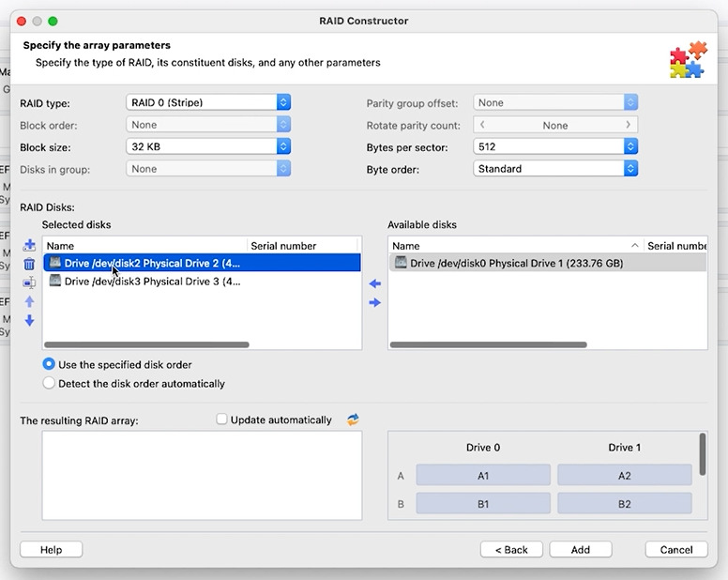Select Use the specified disk order
This screenshot has width=728, height=580.
(49, 364)
